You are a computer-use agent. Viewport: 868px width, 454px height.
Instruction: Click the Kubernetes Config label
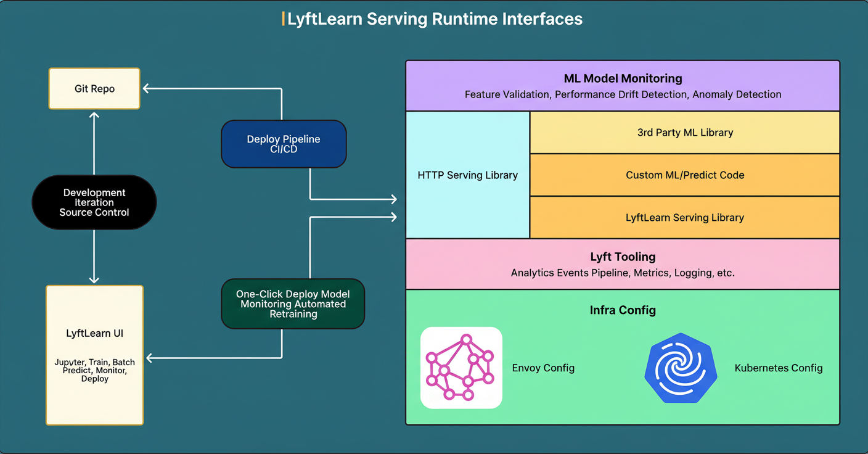click(778, 368)
